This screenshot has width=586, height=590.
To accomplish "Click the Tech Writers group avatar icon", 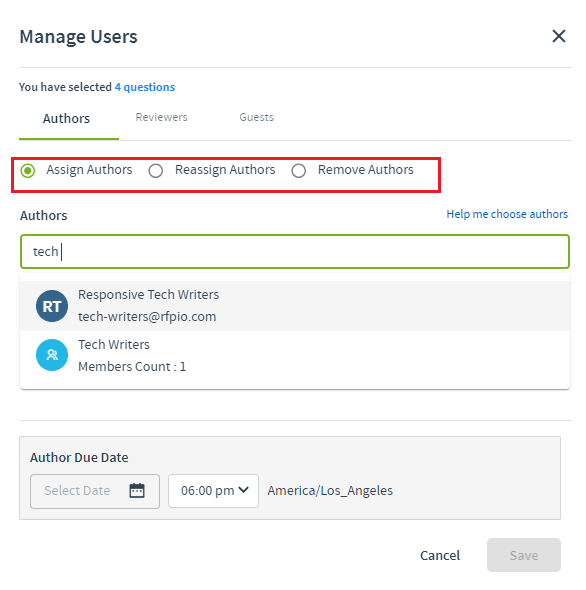I will (52, 355).
